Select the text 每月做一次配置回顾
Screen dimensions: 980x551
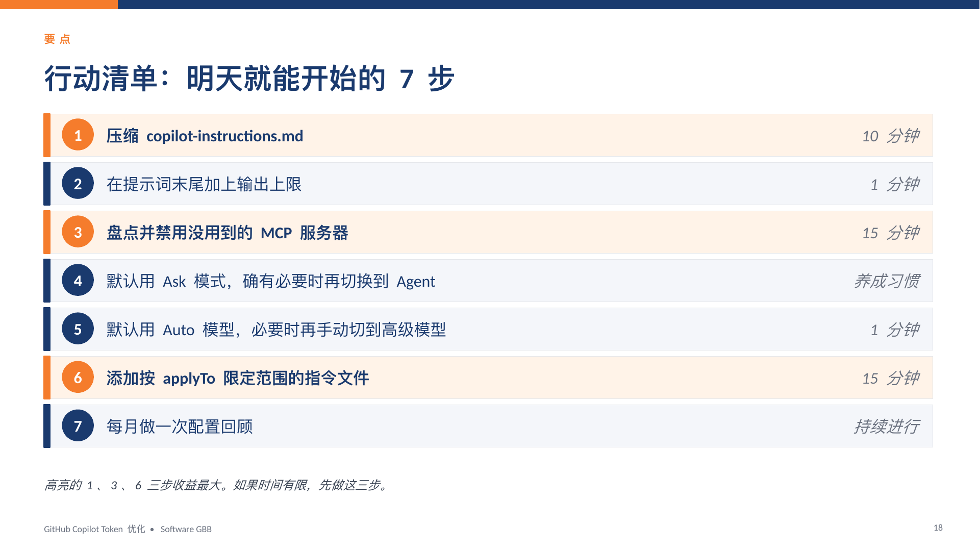(180, 427)
